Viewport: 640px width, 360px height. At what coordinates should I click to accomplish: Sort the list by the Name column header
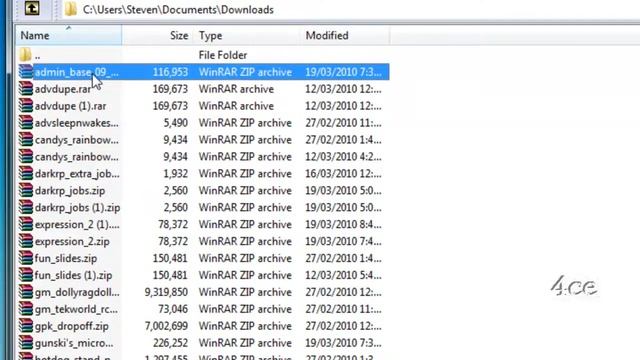click(x=69, y=36)
